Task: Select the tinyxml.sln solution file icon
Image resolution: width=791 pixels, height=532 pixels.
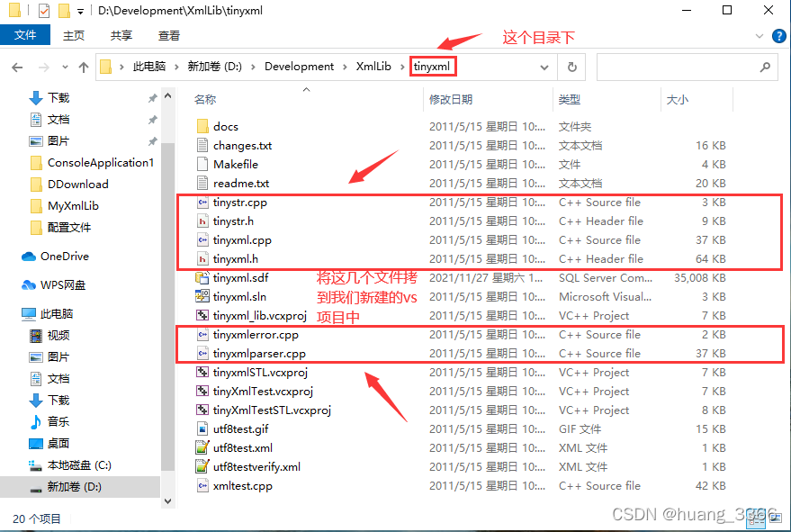Action: 202,297
